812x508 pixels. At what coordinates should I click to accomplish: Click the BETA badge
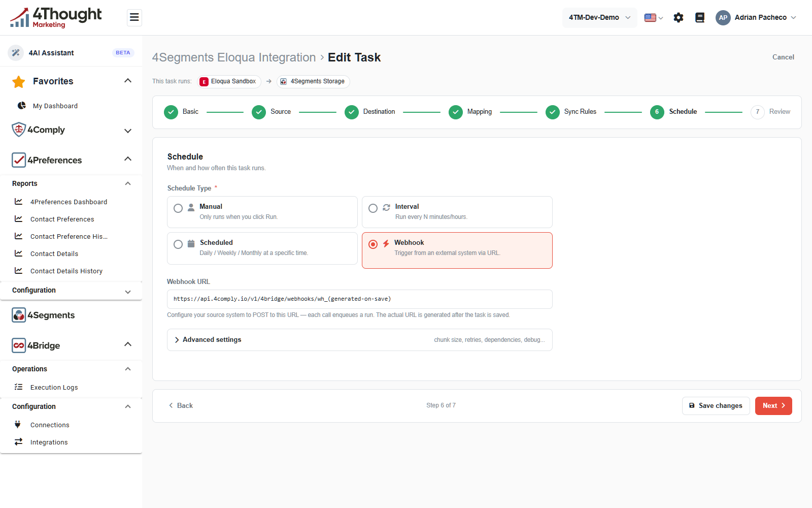pos(123,53)
